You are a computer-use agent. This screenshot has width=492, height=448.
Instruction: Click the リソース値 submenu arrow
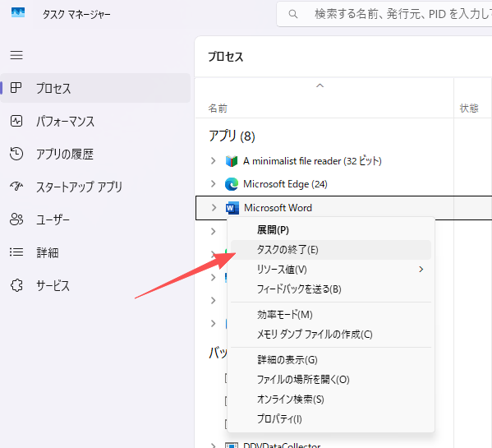tap(421, 270)
